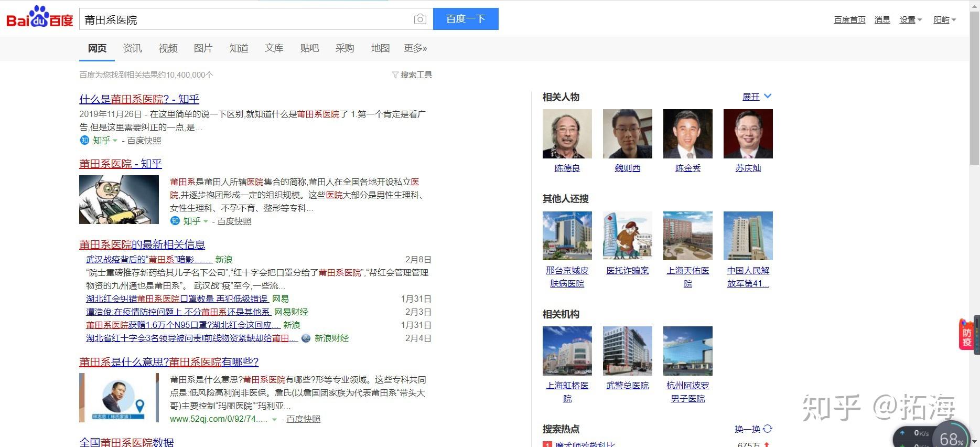
Task: Open 莆田系医院获赠1.6万个N95口罩 news link
Action: click(182, 325)
